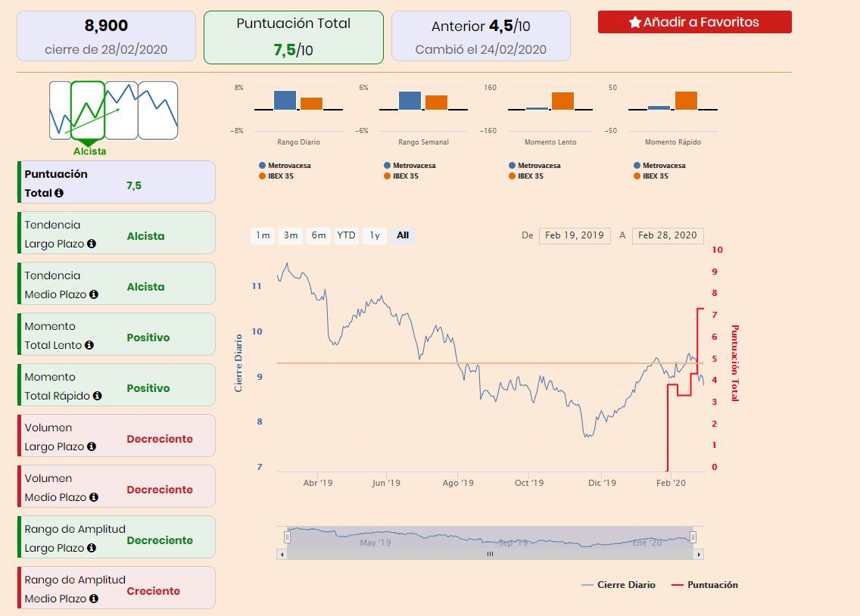Select the All range button
Image resolution: width=860 pixels, height=616 pixels.
click(x=403, y=235)
